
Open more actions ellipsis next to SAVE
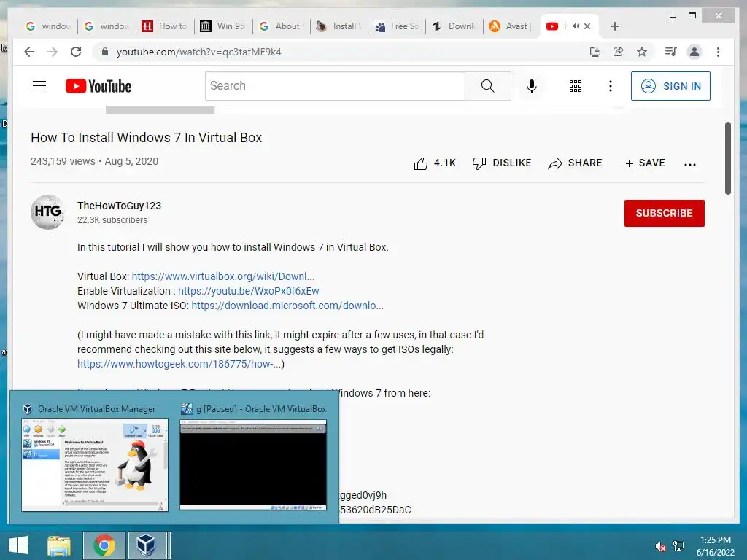tap(690, 164)
